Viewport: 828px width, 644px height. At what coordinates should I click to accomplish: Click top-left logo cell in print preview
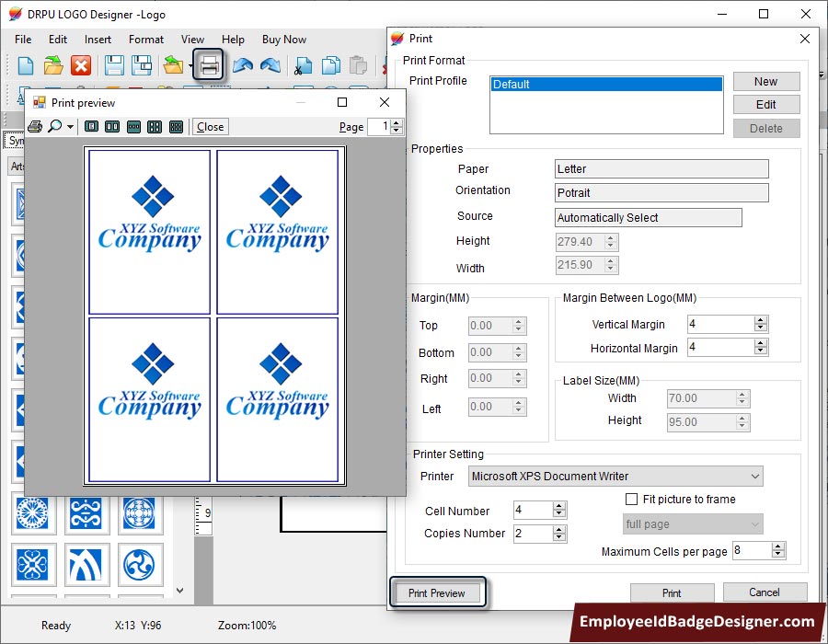[x=149, y=232]
